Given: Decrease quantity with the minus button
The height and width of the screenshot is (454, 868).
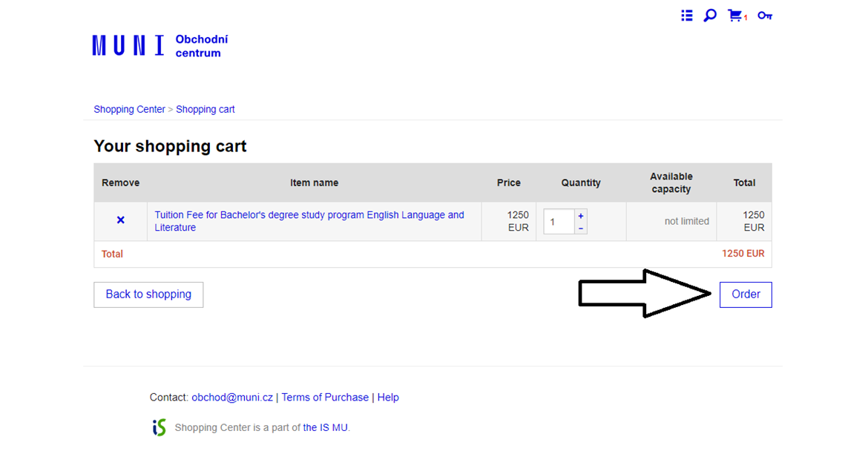Looking at the screenshot, I should pos(581,228).
